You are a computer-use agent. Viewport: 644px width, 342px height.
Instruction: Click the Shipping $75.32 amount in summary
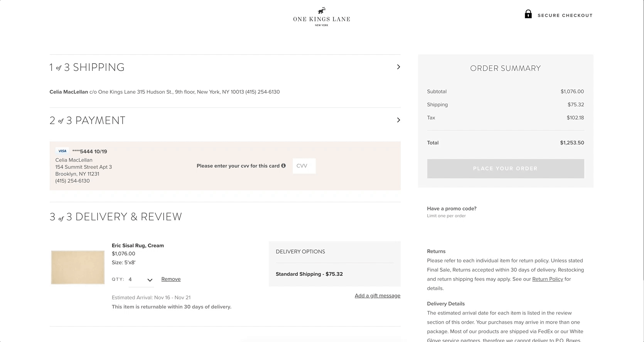576,104
